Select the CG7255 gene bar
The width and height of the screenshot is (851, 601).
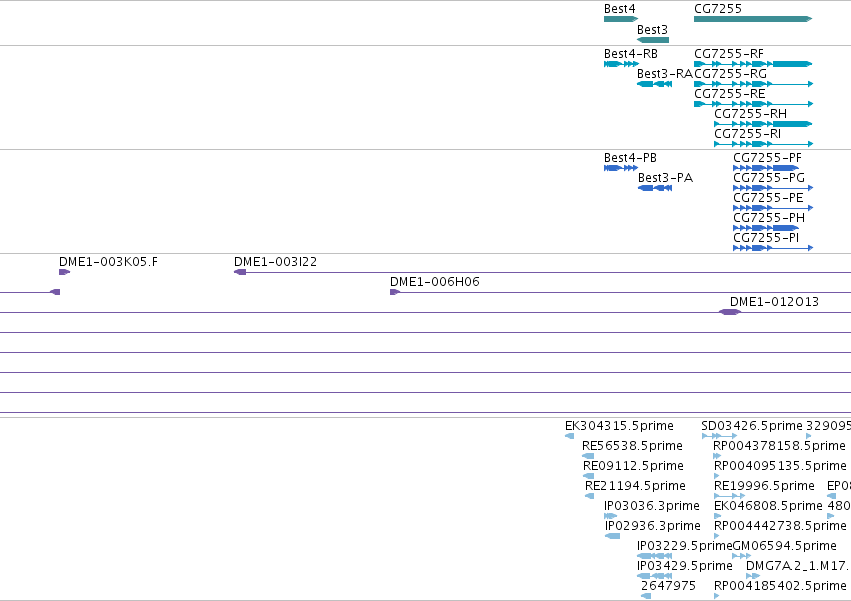click(753, 19)
